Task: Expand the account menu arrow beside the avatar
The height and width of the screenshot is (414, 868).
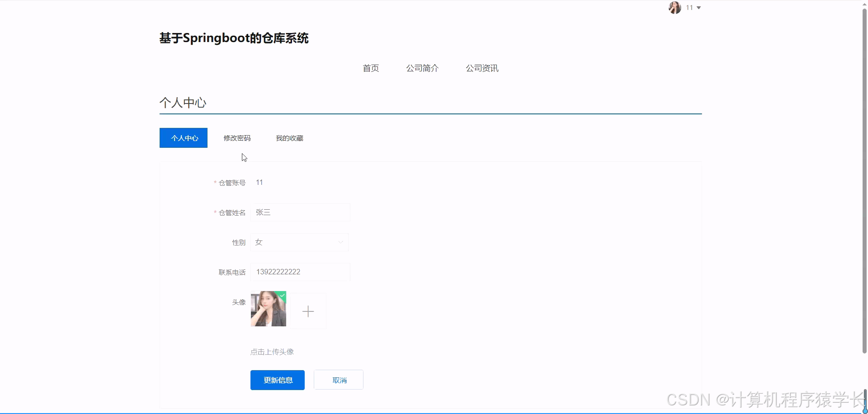Action: tap(698, 8)
